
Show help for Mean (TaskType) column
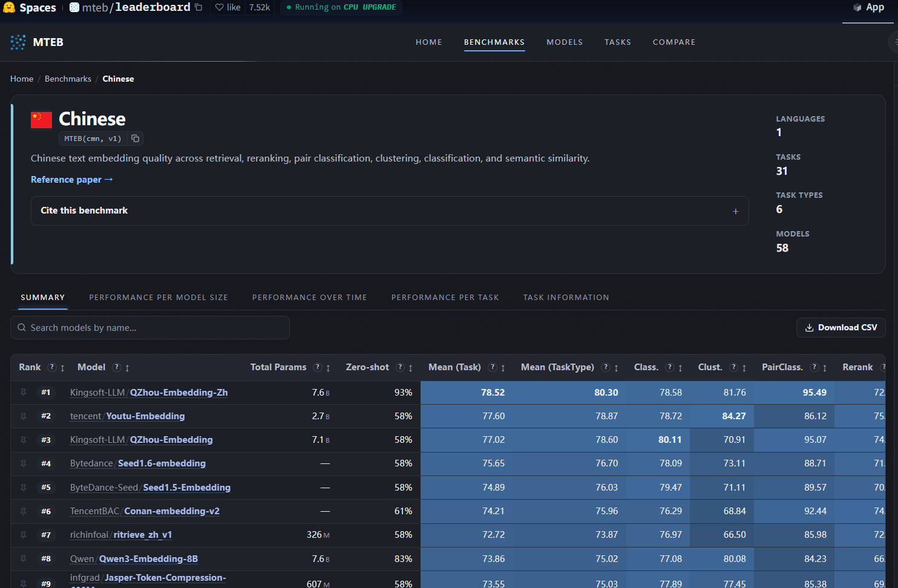[x=606, y=367]
